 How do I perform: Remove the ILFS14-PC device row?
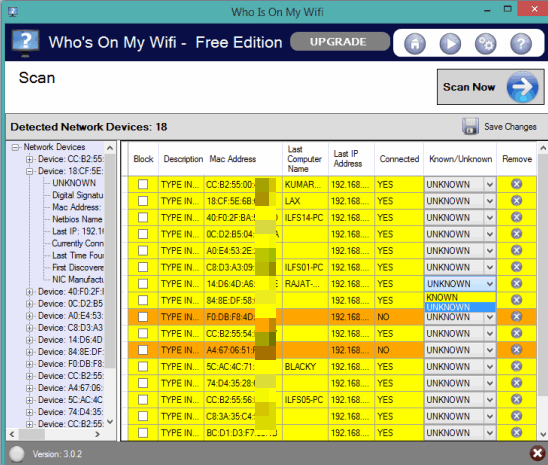pyautogui.click(x=516, y=217)
